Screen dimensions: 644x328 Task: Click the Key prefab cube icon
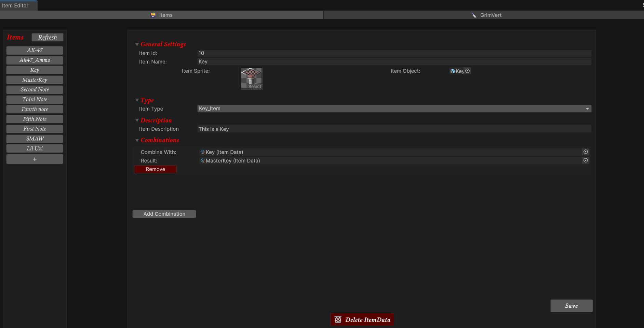click(x=453, y=71)
